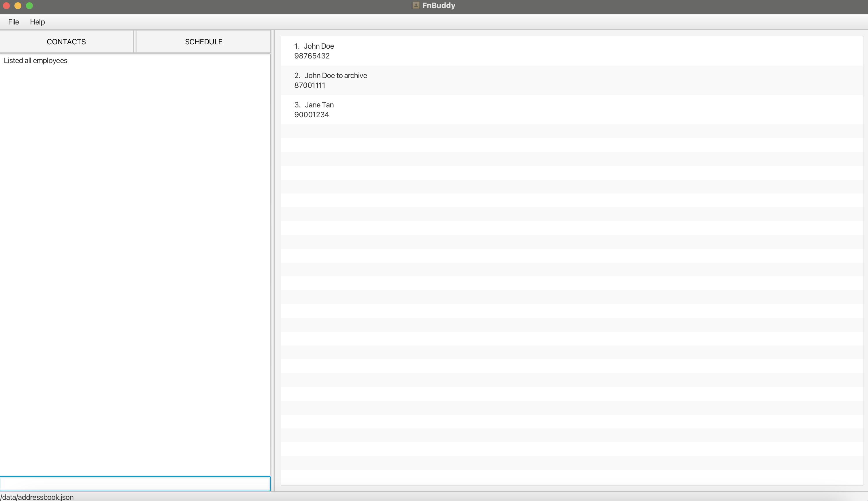Switch to the SCHEDULE tab
Viewport: 868px width, 501px height.
[203, 42]
